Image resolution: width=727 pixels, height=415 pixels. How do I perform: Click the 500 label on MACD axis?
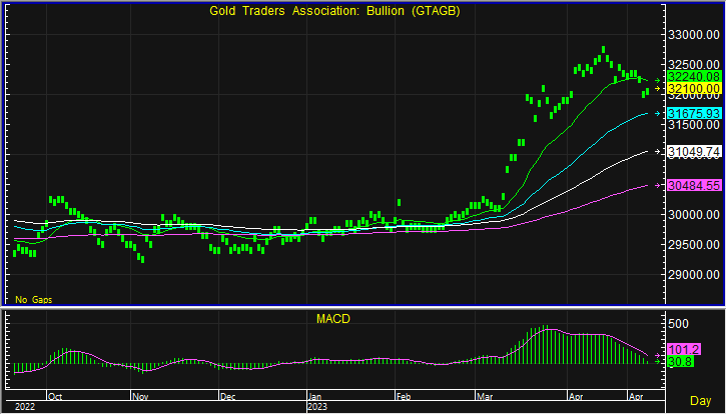click(x=678, y=324)
